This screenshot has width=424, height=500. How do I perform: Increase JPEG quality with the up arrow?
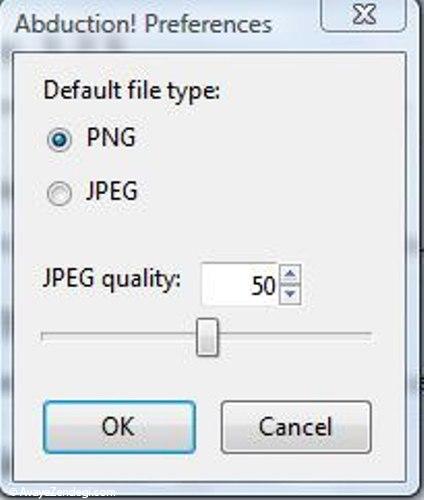click(x=290, y=274)
